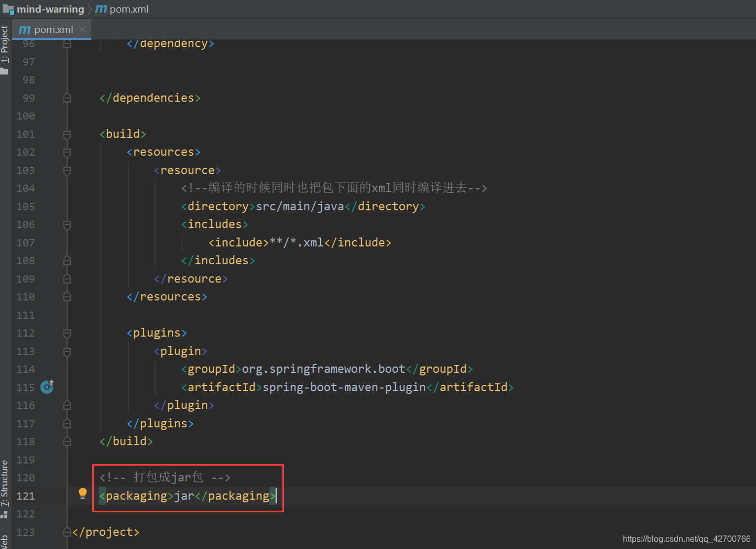Click fold marker at closing dependencies line 99
This screenshot has height=549, width=756.
click(67, 98)
